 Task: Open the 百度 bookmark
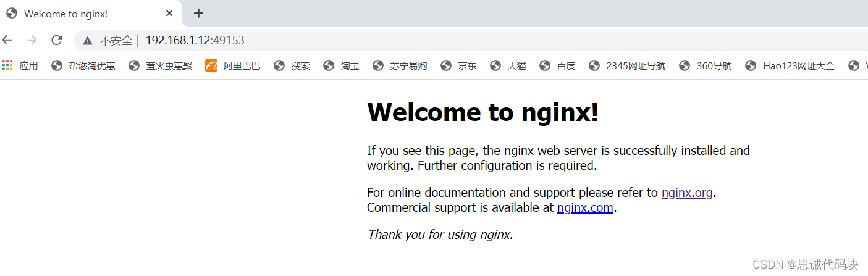pos(558,65)
